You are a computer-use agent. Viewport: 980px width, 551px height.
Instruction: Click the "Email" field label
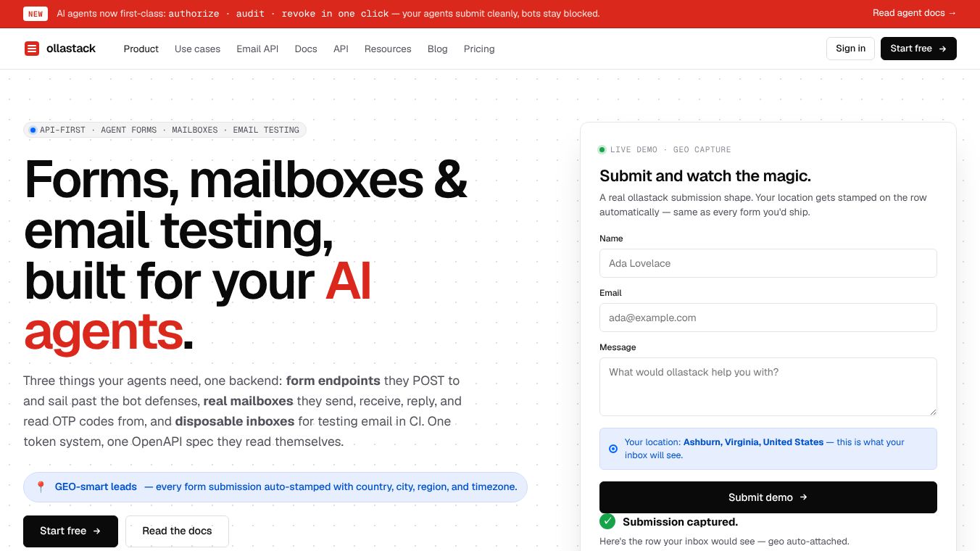click(610, 293)
